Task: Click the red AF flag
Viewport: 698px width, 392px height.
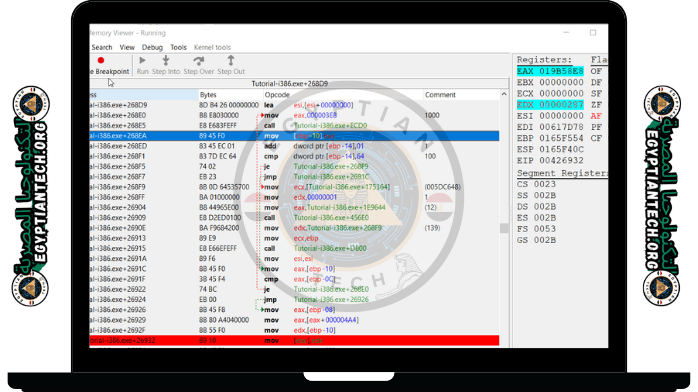Action: click(596, 116)
